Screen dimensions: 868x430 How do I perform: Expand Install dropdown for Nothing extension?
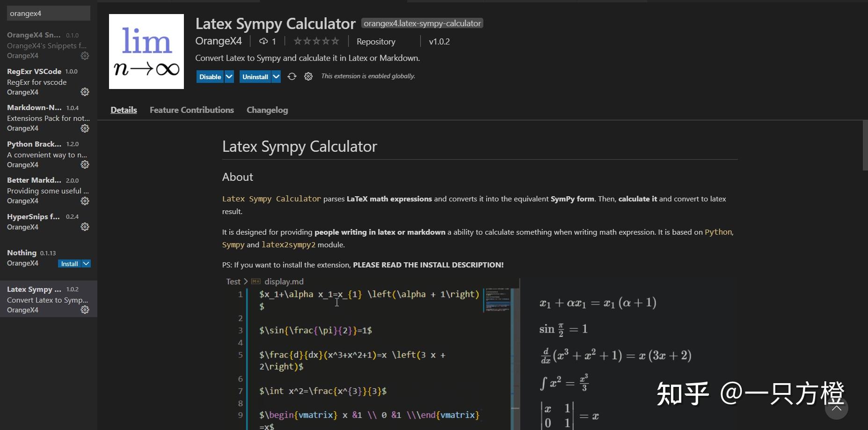(86, 263)
